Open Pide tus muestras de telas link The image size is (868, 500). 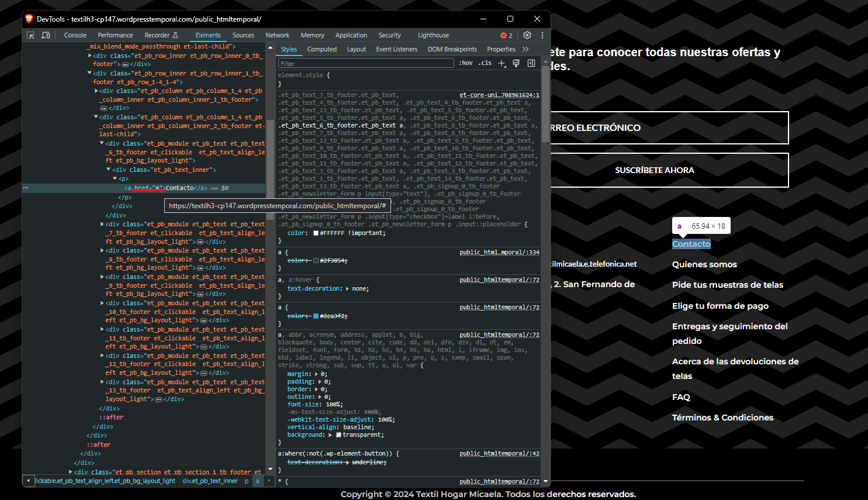coord(728,285)
